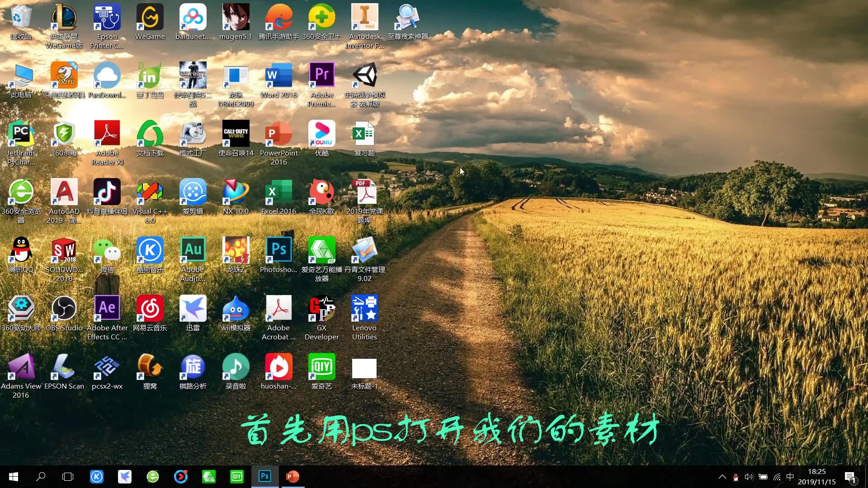Open Adobe Premiere desktop shortcut

tap(321, 84)
